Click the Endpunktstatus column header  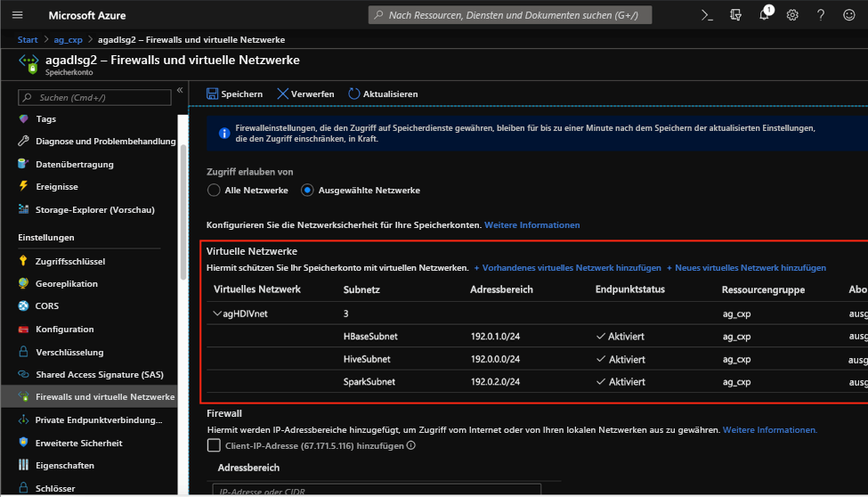coord(630,289)
